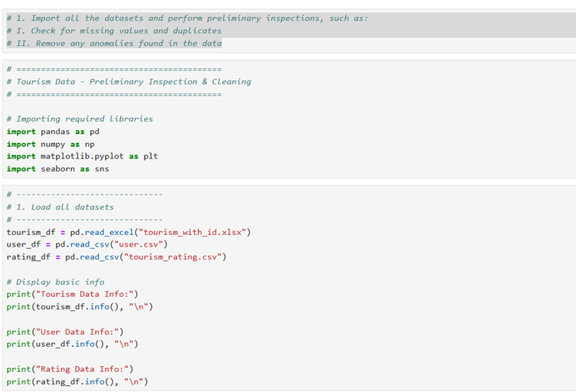Screen dimensions: 576x392
Task: Place cursor on 'import pandas as pd' line
Action: [x=53, y=132]
